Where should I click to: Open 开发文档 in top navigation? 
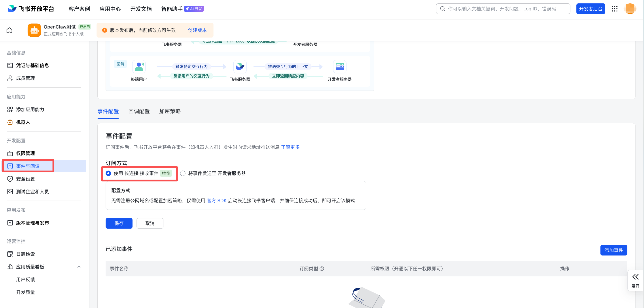[x=141, y=9]
